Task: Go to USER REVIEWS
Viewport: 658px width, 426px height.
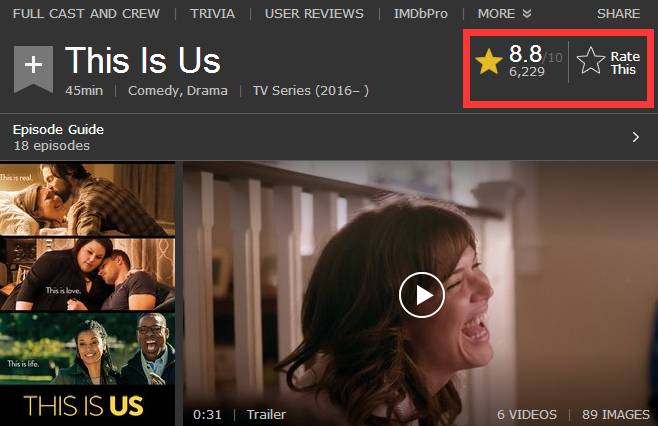Action: click(314, 13)
